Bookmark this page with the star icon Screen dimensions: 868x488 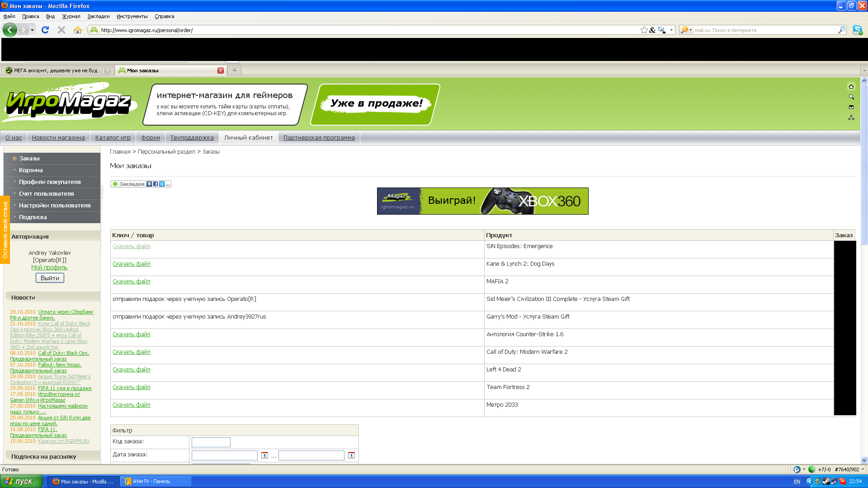644,30
